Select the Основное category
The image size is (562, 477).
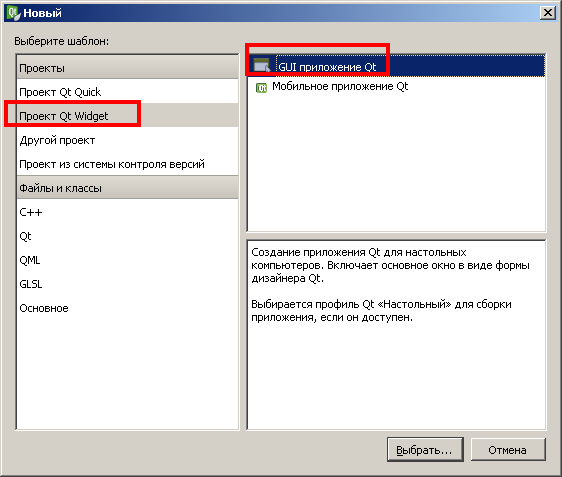(127, 308)
